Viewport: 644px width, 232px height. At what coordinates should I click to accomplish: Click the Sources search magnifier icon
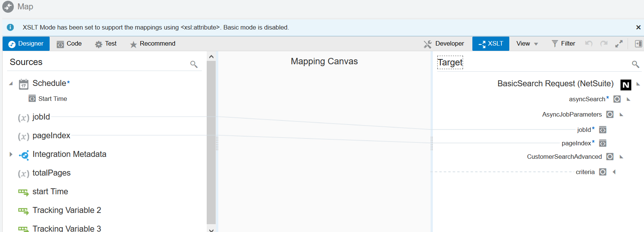[194, 64]
